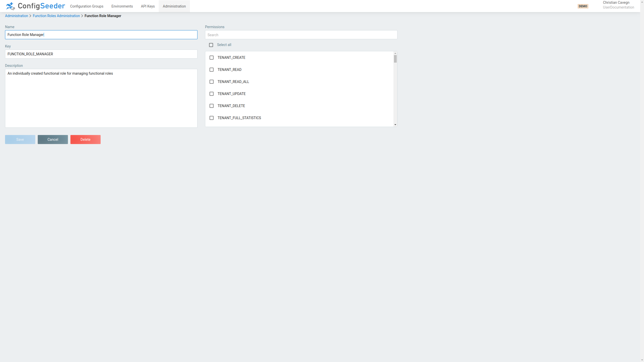
Task: Toggle TENANT_READ_ALL permission
Action: tap(212, 82)
